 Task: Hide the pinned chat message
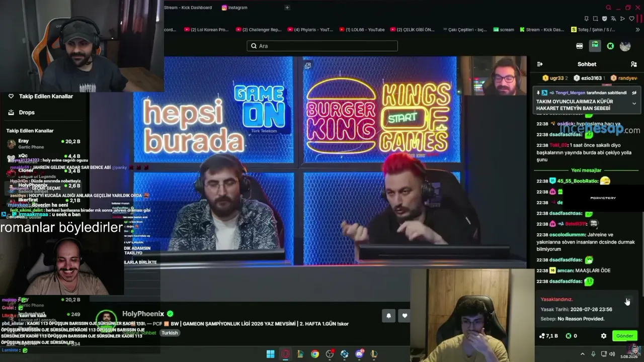point(634,93)
